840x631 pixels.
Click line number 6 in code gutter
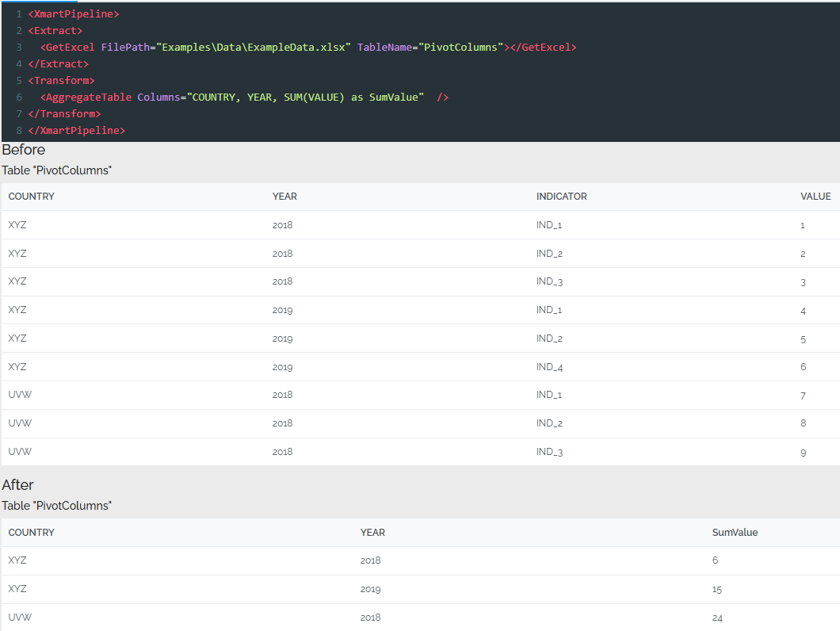point(19,97)
